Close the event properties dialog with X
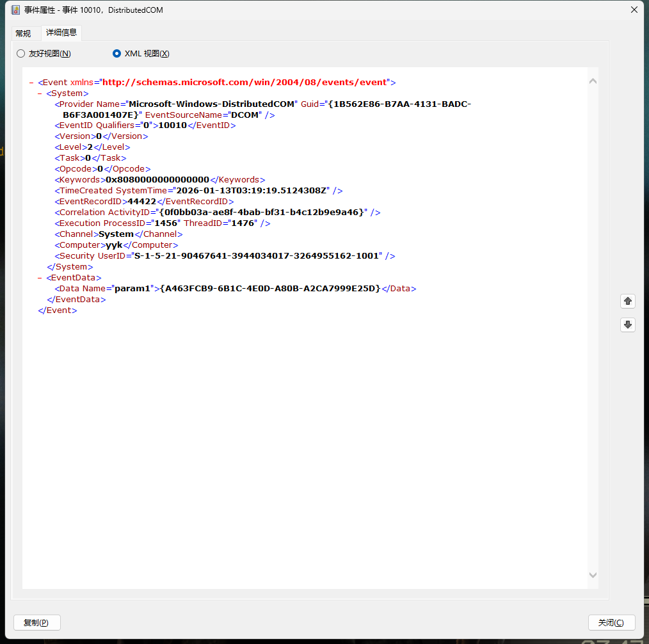The image size is (649, 644). (634, 10)
